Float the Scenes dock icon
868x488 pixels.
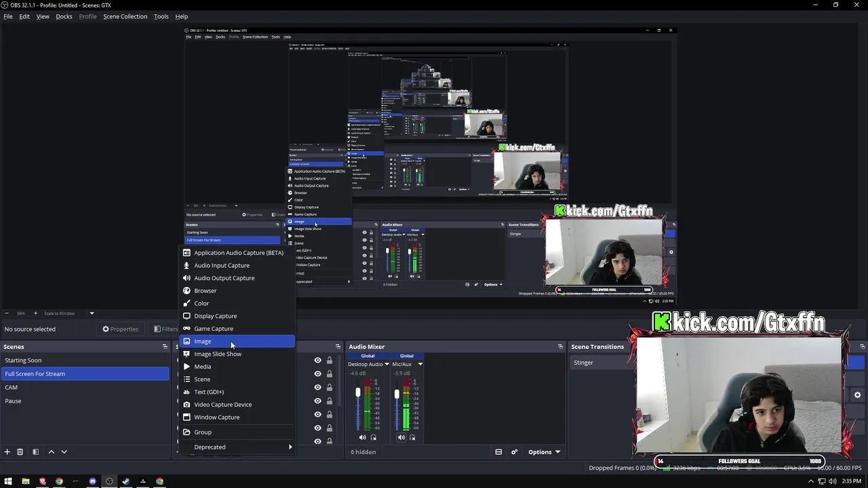(165, 346)
